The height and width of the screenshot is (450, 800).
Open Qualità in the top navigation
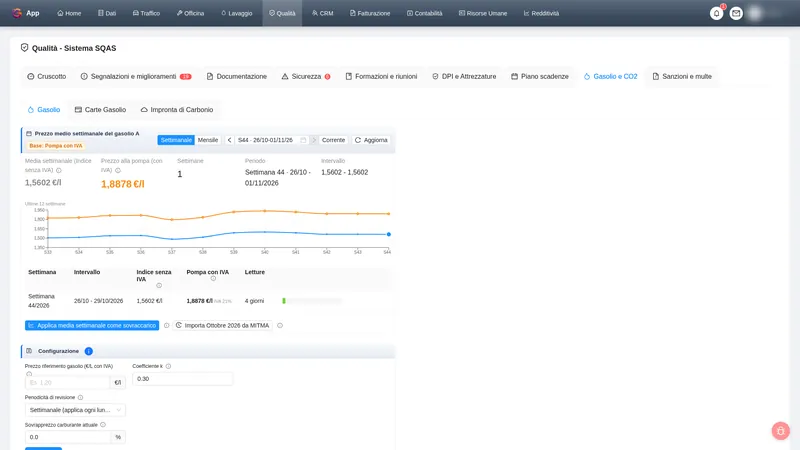282,13
